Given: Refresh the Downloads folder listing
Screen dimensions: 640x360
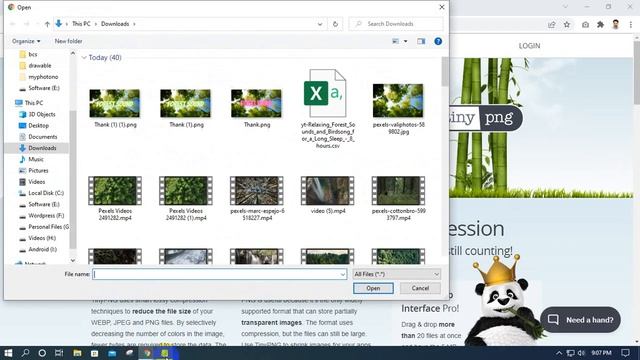Looking at the screenshot, I should coord(335,24).
